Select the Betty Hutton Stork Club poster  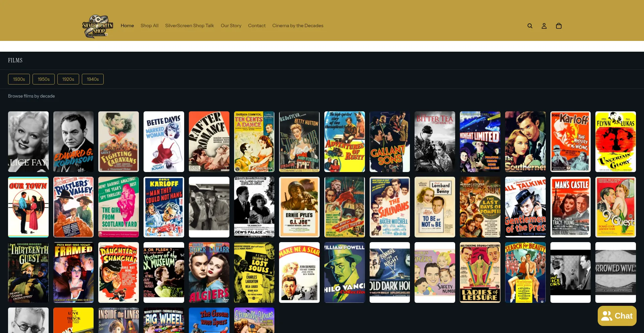[x=299, y=142]
